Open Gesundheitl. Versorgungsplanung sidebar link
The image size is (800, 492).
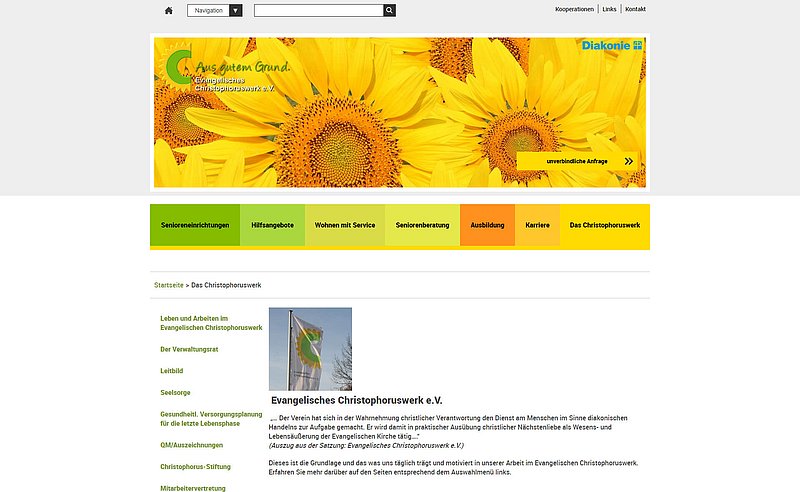tap(211, 419)
